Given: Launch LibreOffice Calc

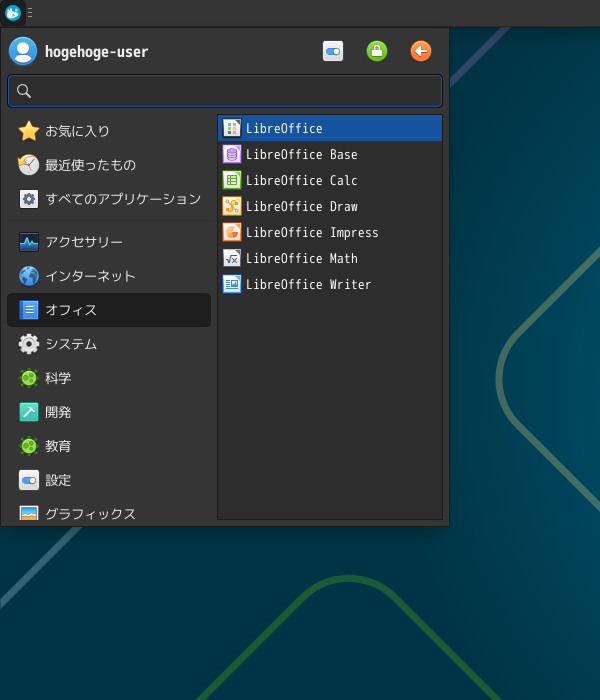Looking at the screenshot, I should click(x=301, y=181).
